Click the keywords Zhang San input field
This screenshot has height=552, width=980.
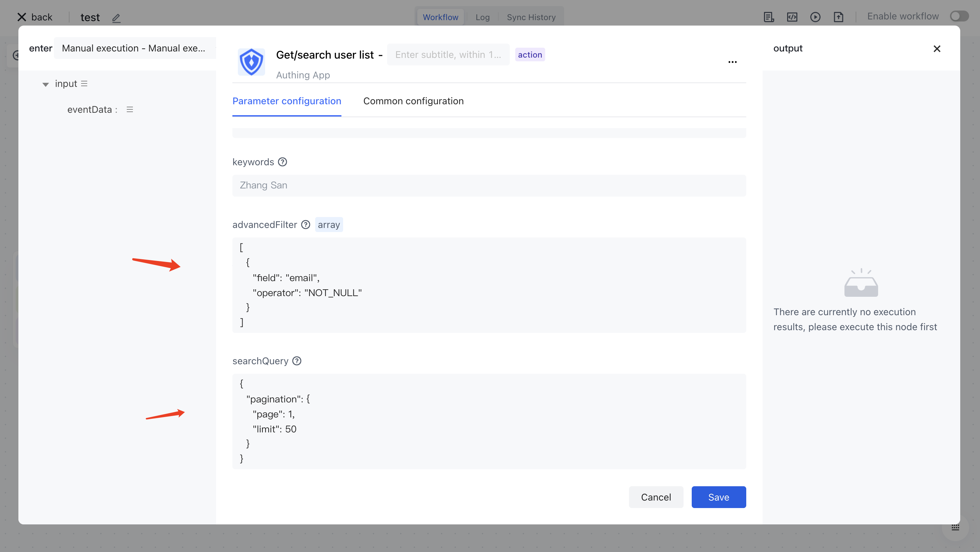489,186
